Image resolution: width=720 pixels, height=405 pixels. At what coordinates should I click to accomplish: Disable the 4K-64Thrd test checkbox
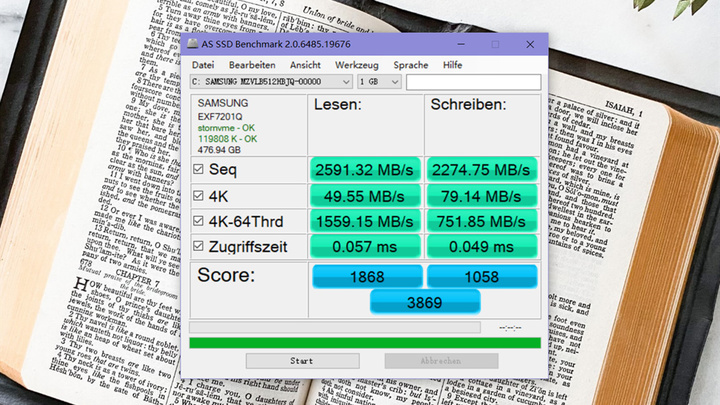click(x=198, y=221)
